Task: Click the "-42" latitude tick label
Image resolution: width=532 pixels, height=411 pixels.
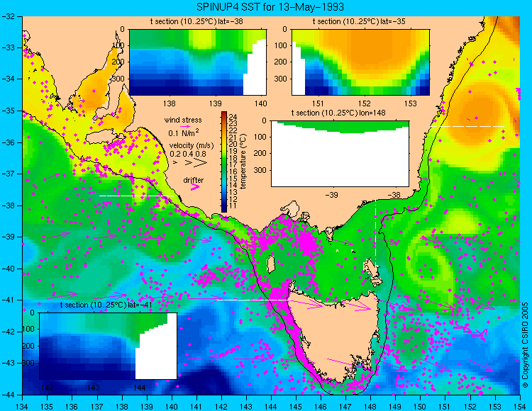Action: (x=8, y=332)
